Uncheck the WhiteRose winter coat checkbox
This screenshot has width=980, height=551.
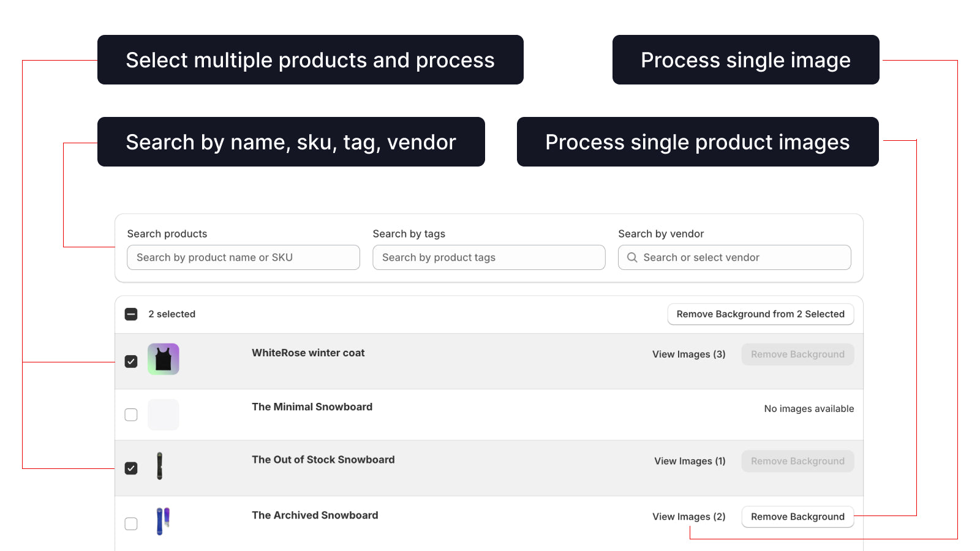click(x=131, y=362)
